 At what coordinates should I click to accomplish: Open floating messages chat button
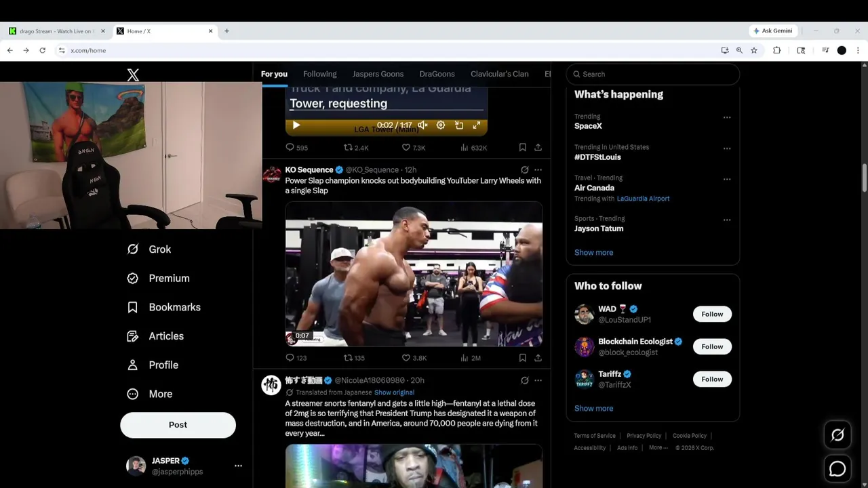pyautogui.click(x=837, y=468)
